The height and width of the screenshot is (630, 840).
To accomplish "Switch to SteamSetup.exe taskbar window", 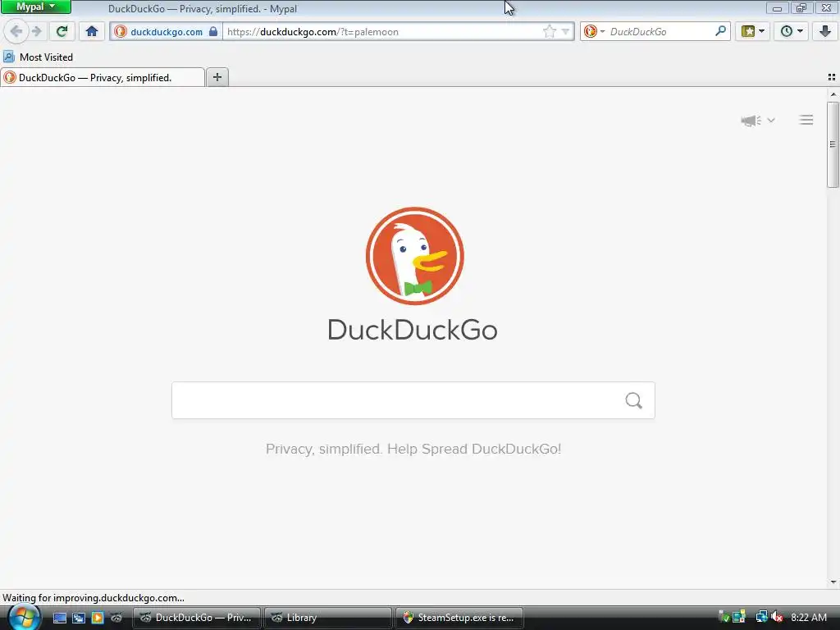I will [x=459, y=618].
